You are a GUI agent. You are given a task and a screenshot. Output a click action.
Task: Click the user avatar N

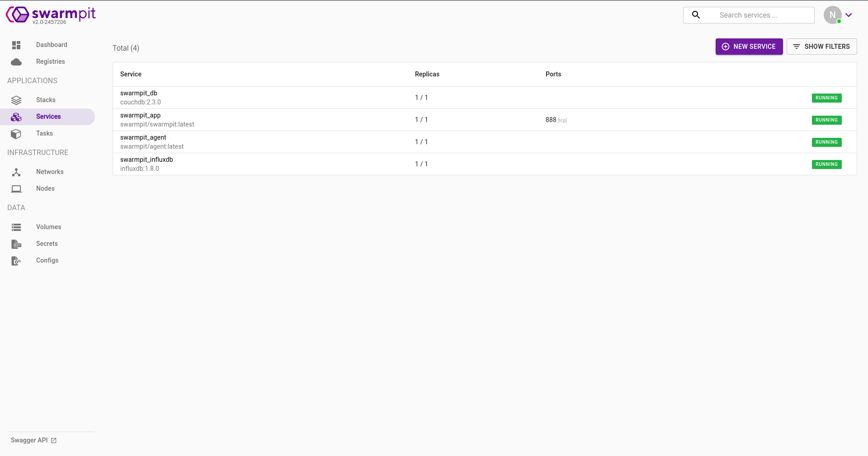833,15
